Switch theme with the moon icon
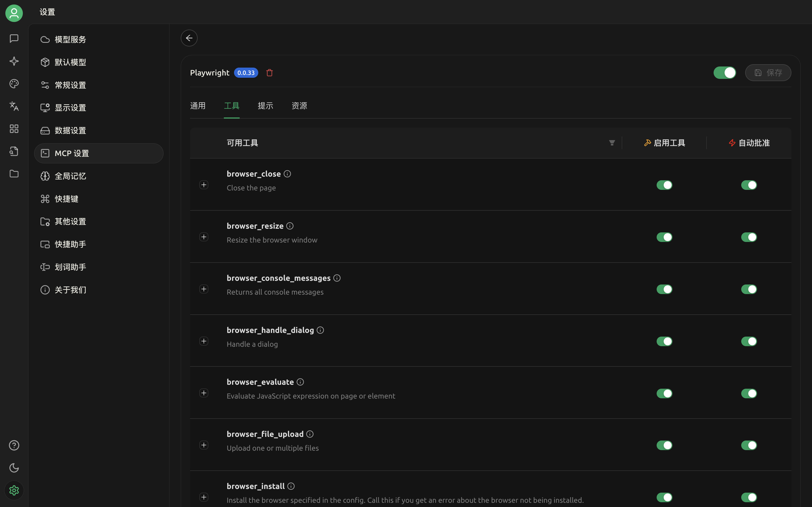Image resolution: width=812 pixels, height=507 pixels. click(x=14, y=468)
